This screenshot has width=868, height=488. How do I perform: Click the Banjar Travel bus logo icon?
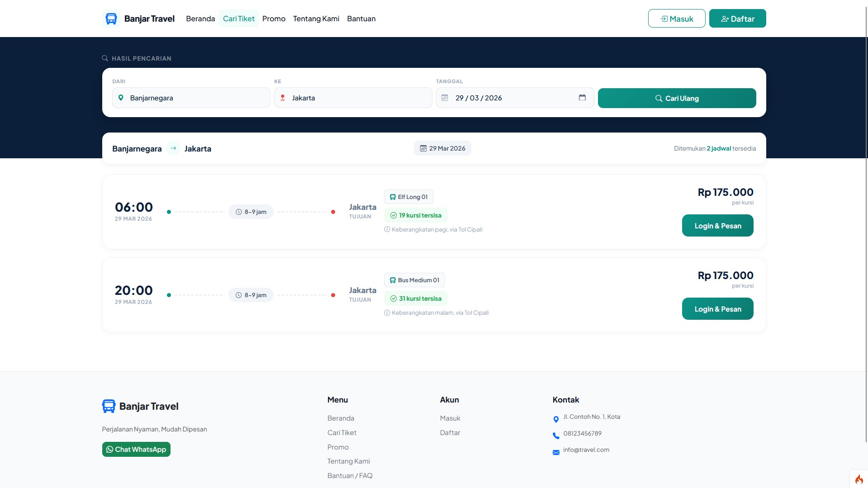click(x=111, y=19)
